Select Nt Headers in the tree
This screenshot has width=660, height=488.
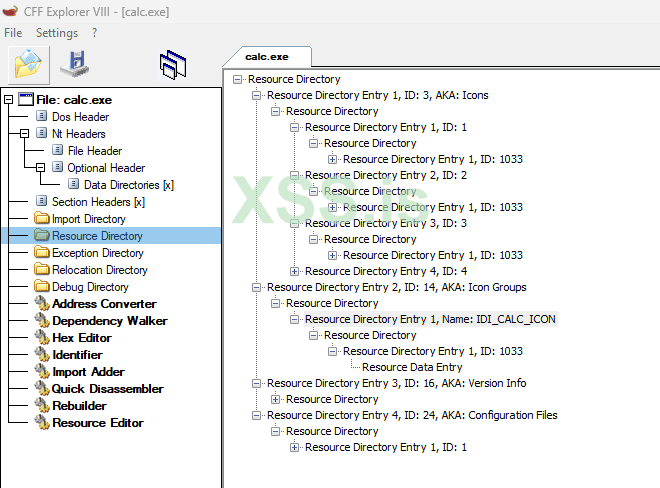click(x=79, y=133)
